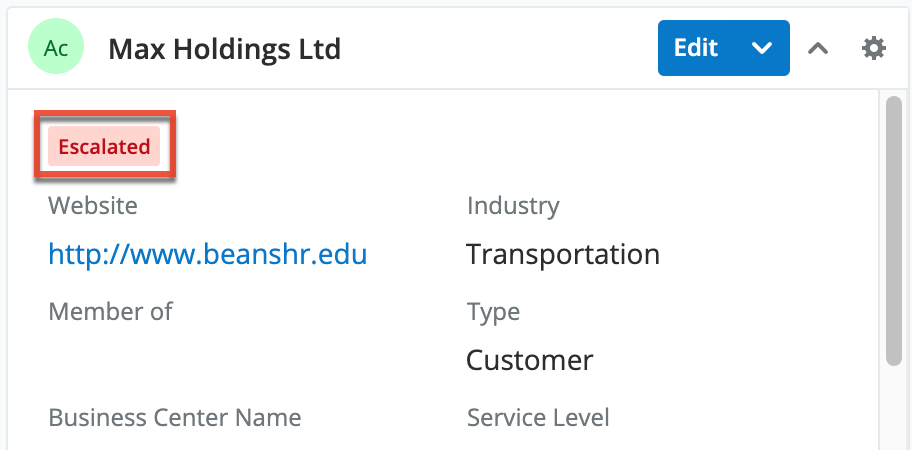This screenshot has width=912, height=450.
Task: Open the gear settings menu
Action: tap(874, 48)
